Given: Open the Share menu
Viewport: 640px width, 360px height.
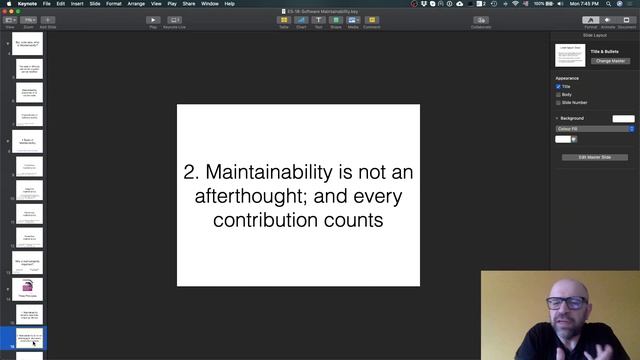Looking at the screenshot, I should 189,4.
